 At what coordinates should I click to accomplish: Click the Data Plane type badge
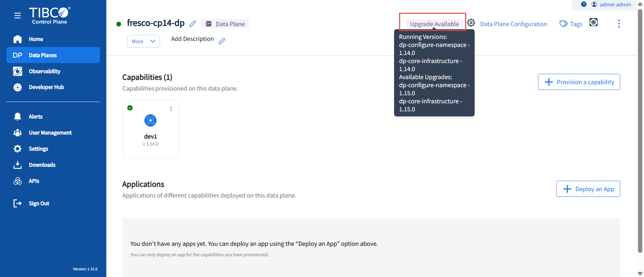(225, 24)
